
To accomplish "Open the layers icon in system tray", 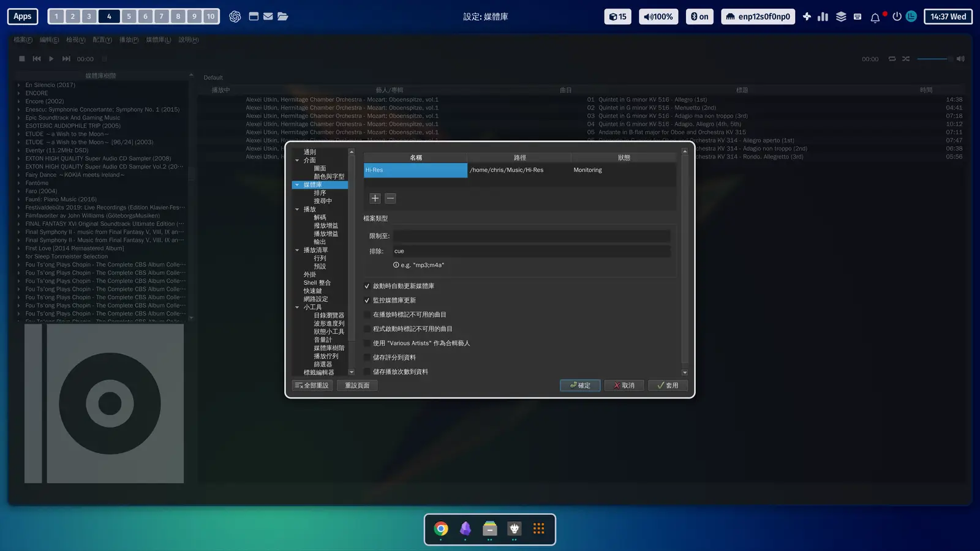I will 841,17.
